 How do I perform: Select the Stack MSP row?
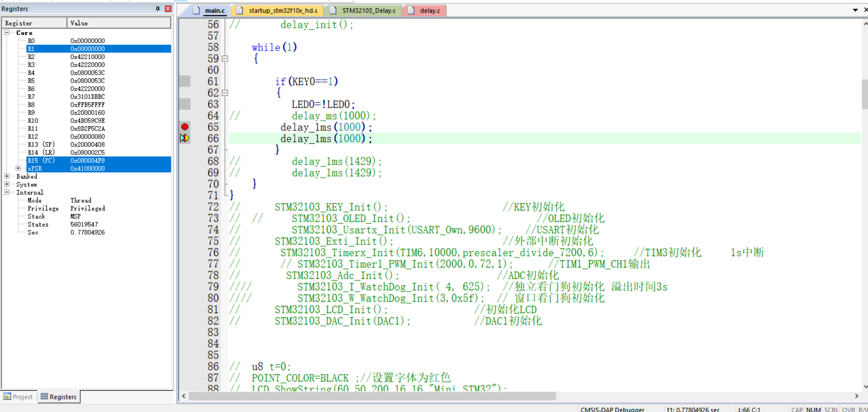click(98, 216)
